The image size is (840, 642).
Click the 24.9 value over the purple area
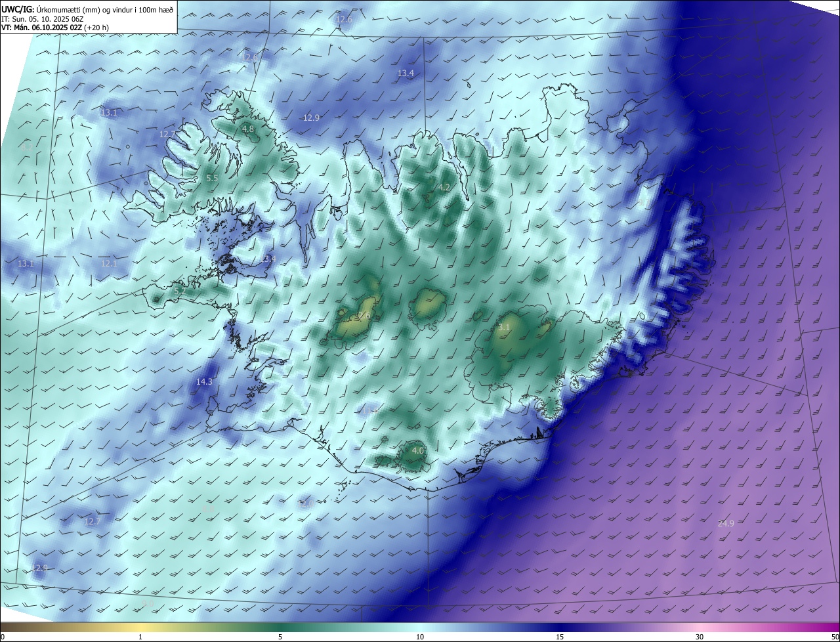point(726,523)
